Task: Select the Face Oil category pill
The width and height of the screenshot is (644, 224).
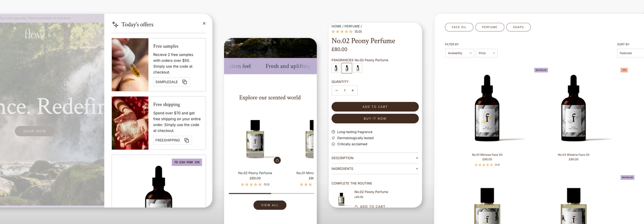Action: (x=459, y=27)
